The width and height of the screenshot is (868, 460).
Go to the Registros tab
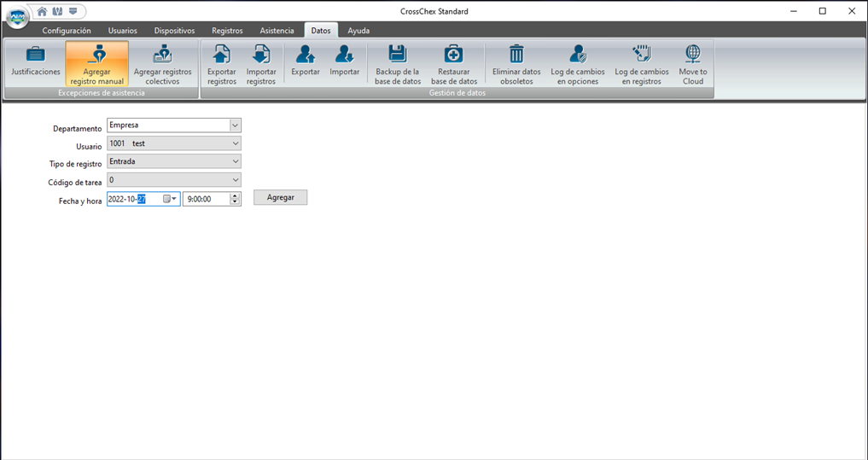coord(227,31)
